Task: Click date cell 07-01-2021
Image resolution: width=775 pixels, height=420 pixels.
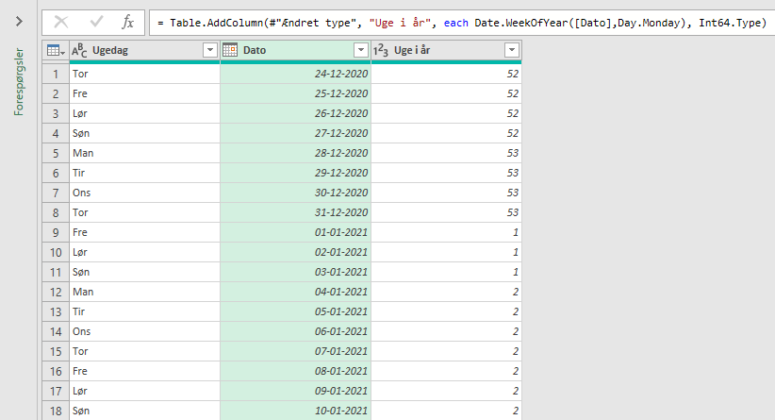Action: [x=296, y=351]
